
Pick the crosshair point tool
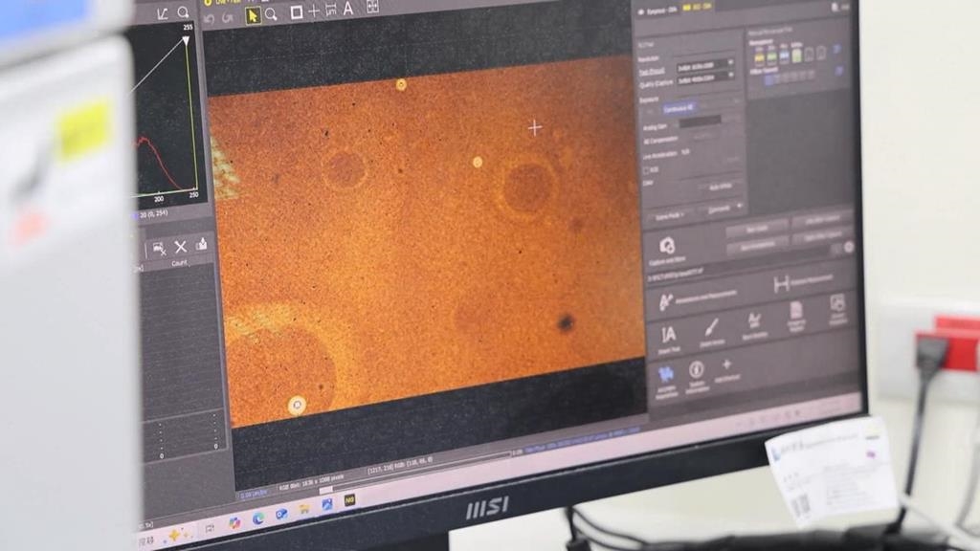click(x=314, y=11)
